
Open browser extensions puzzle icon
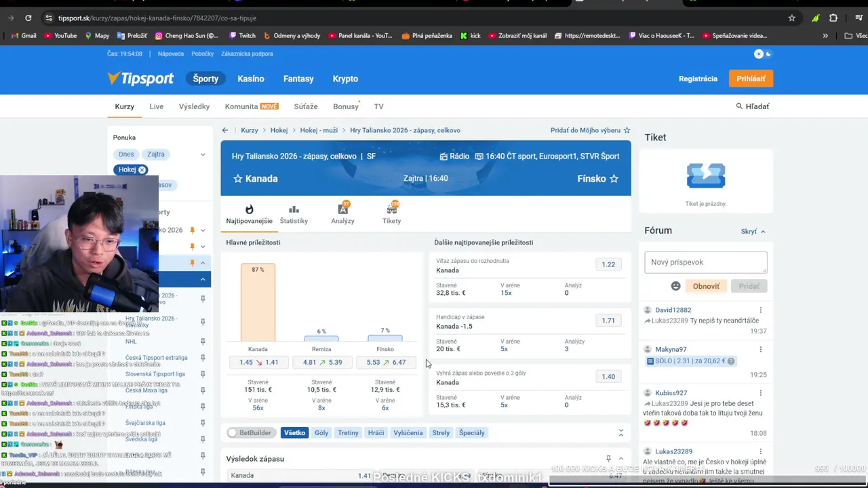click(833, 18)
